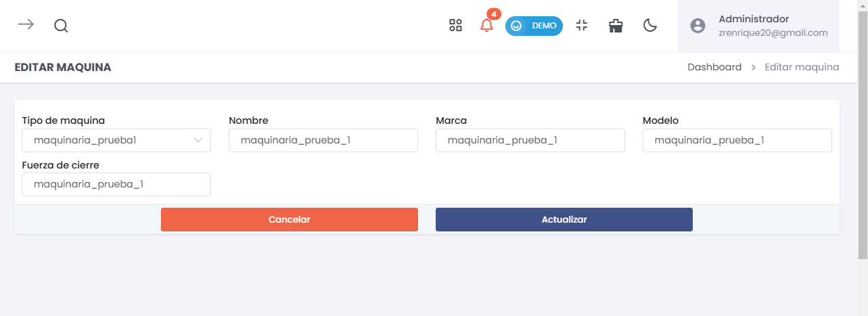Image resolution: width=868 pixels, height=316 pixels.
Task: Open the search magnifier icon
Action: (61, 26)
